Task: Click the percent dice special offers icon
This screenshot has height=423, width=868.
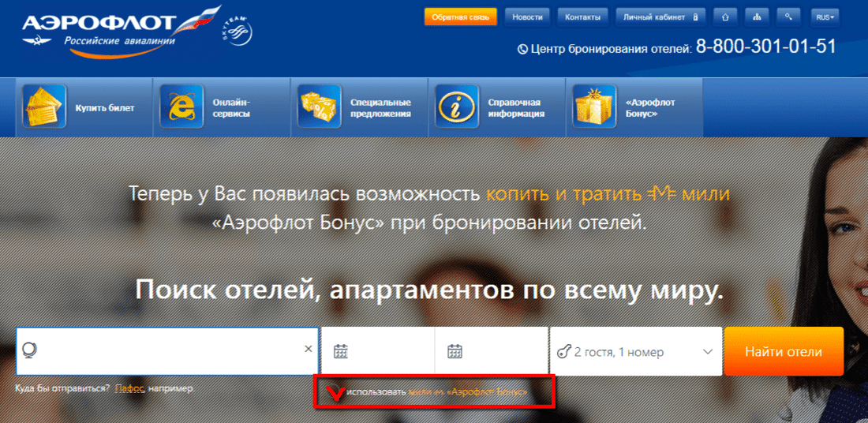Action: click(x=320, y=107)
